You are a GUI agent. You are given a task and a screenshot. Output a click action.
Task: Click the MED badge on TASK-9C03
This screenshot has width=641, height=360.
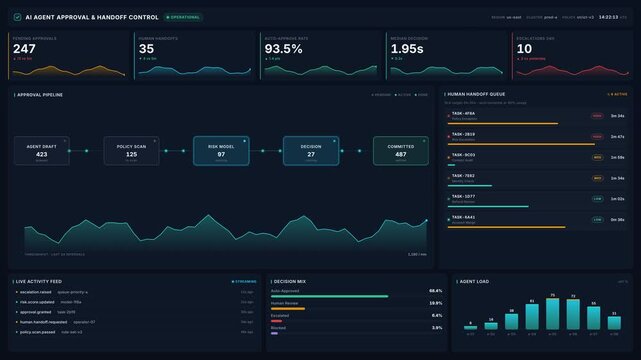597,157
